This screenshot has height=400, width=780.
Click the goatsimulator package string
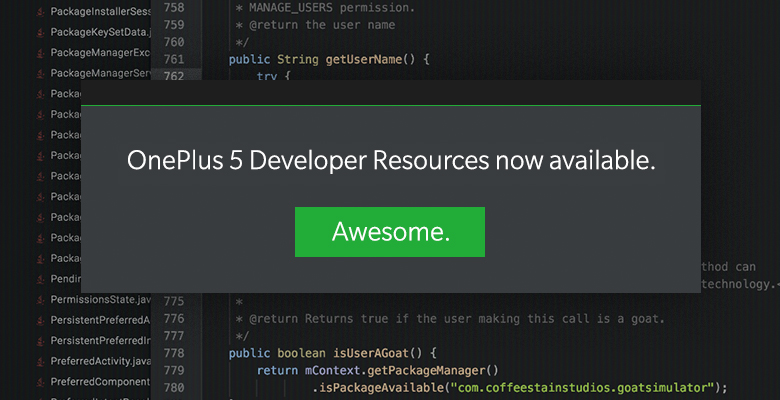pos(582,388)
